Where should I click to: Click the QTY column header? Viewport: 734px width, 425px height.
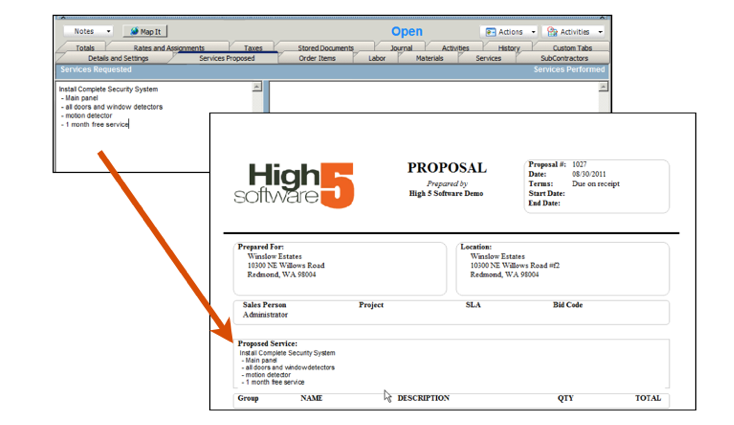pyautogui.click(x=565, y=398)
